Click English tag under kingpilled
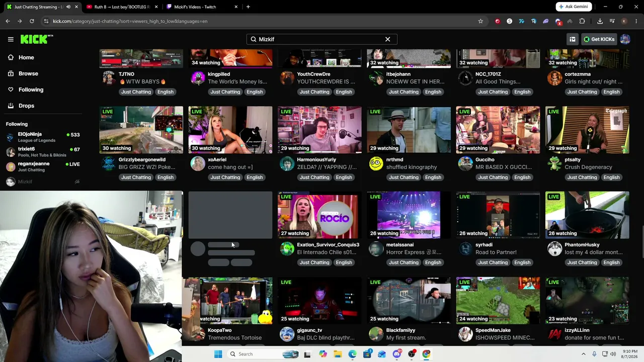Viewport: 644px width, 362px height. tap(255, 92)
